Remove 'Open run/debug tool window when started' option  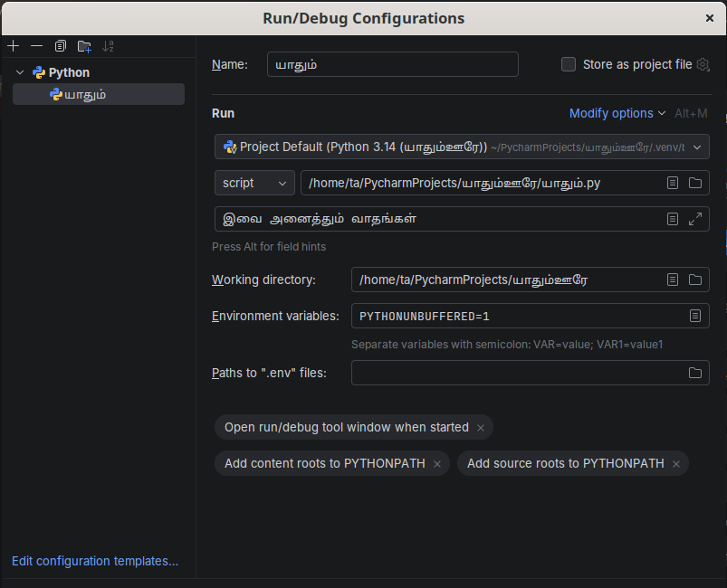pos(481,428)
